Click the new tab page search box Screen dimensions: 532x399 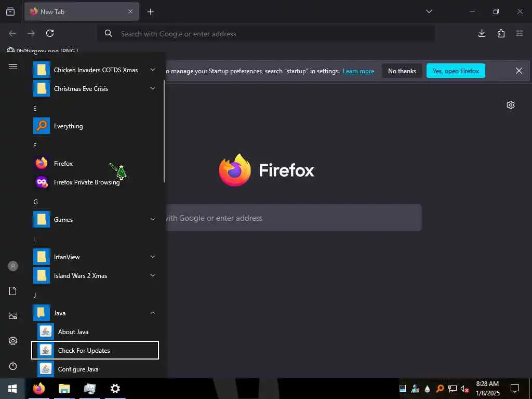tap(294, 218)
